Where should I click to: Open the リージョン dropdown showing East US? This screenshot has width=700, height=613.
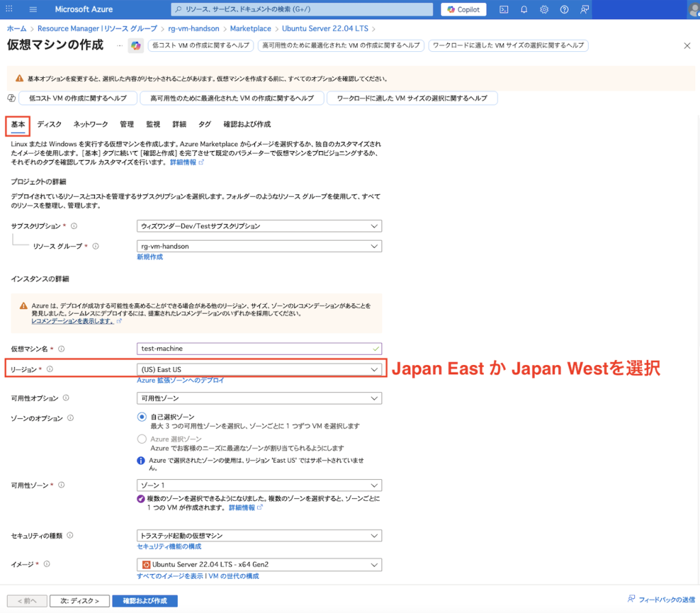click(259, 370)
